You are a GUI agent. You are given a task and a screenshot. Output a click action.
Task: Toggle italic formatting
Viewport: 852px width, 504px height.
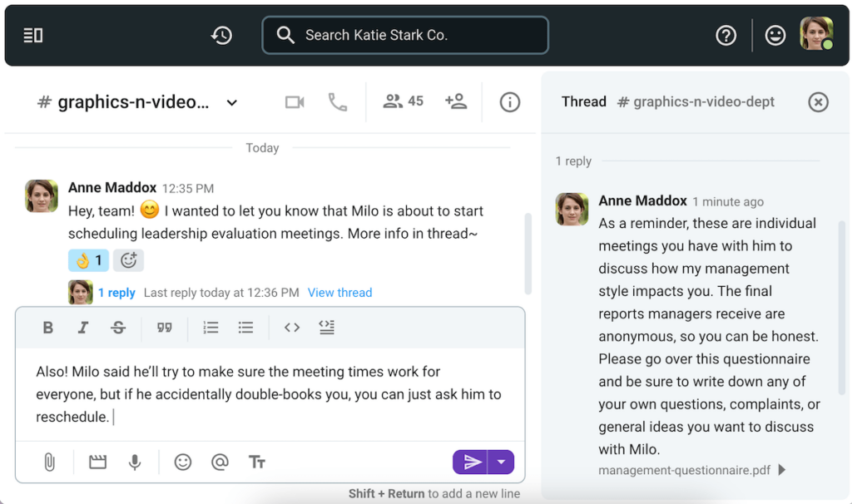click(82, 327)
